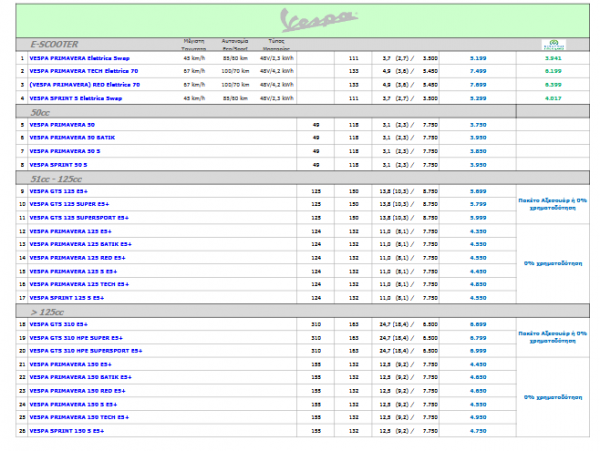This screenshot has width=600, height=451.
Task: Click VESPA PRIMAVERA 150 BATIK E5+
Action: point(80,378)
